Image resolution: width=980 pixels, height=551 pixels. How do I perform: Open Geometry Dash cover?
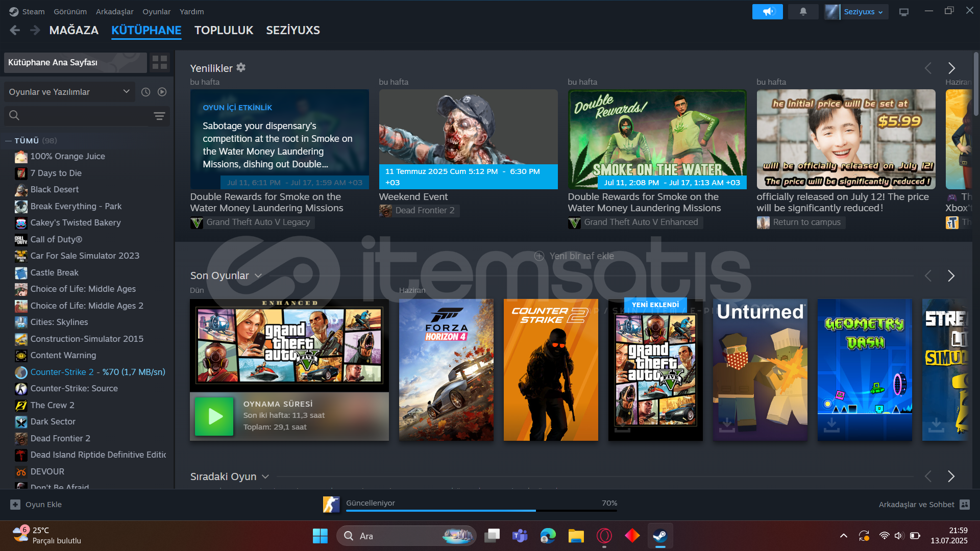tap(865, 370)
